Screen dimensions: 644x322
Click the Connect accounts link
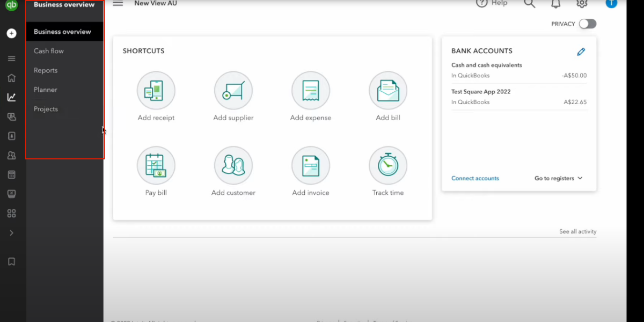[x=475, y=178]
